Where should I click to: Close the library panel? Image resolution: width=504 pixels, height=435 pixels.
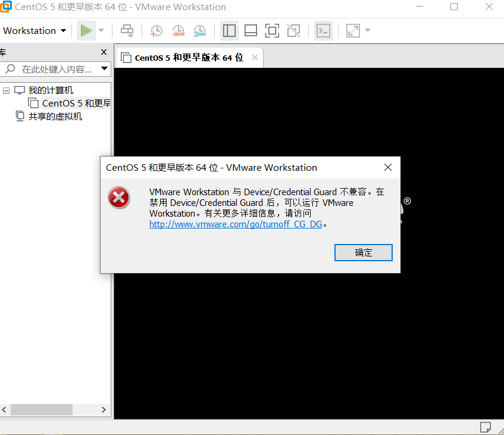104,52
